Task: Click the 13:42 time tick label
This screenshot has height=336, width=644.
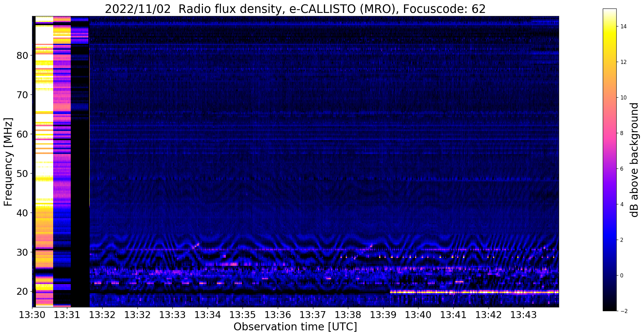Action: [x=488, y=315]
